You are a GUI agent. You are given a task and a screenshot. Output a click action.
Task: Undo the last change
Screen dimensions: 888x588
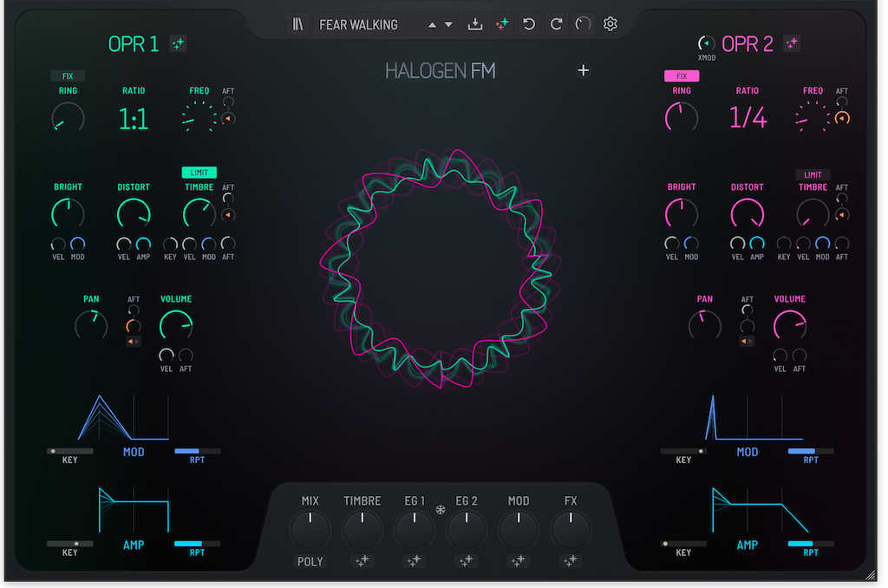click(529, 24)
